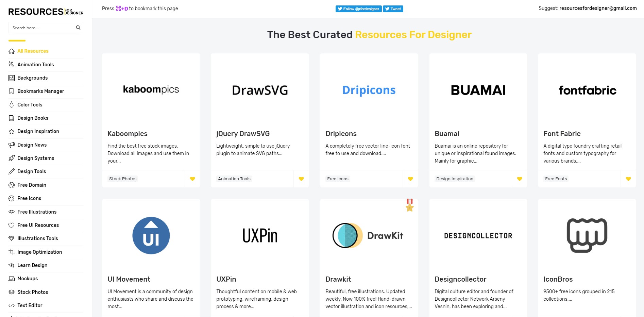Click the UI Movement card title
Viewport: 644px width, 317px height.
pyautogui.click(x=129, y=279)
